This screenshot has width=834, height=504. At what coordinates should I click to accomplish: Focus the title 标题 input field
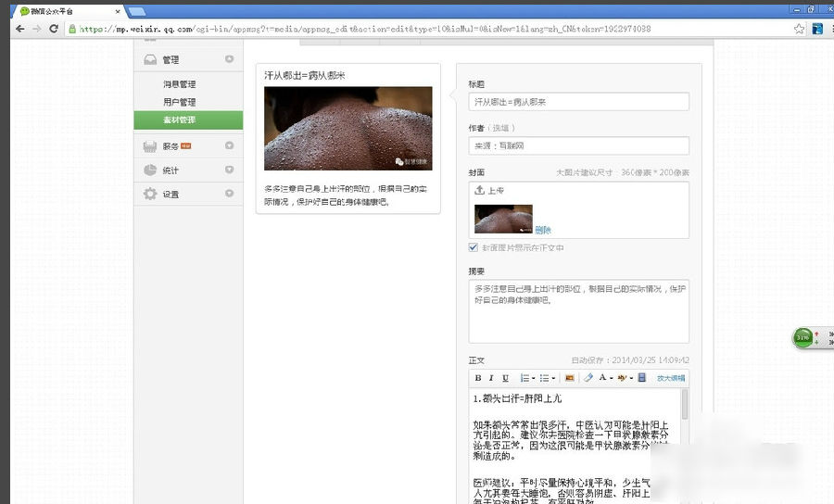tap(578, 102)
